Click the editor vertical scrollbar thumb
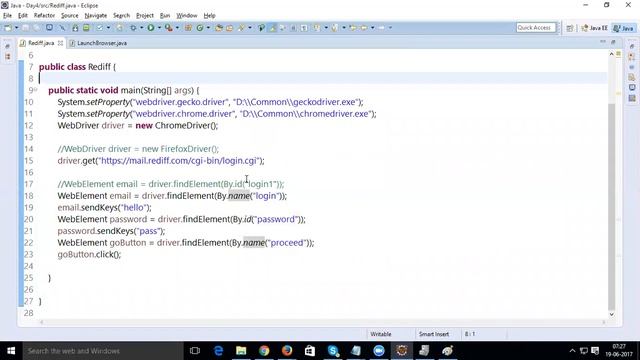This screenshot has width=640, height=360. point(611,207)
